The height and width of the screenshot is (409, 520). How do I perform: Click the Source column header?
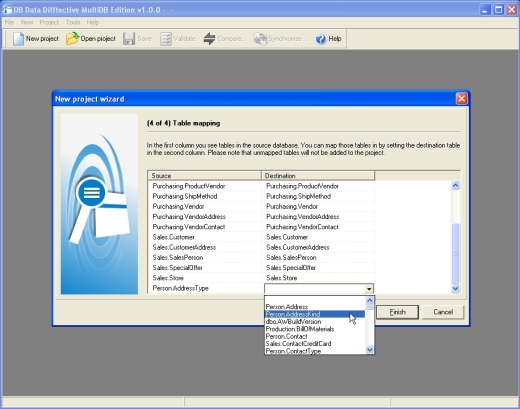tap(204, 175)
